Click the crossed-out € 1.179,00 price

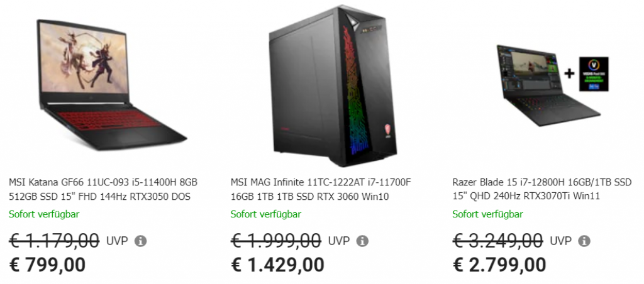[54, 241]
